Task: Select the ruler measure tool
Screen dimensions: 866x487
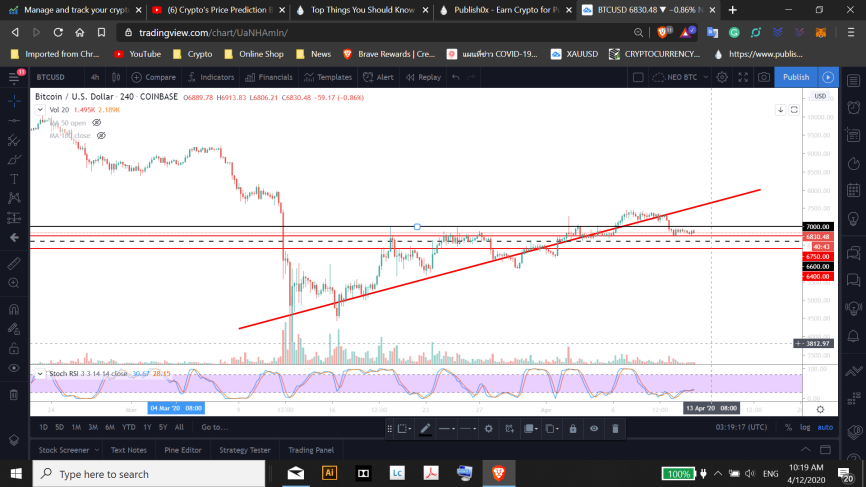Action: [14, 263]
